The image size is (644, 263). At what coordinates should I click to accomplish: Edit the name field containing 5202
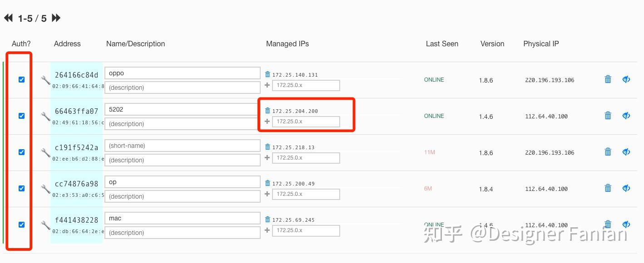coord(183,109)
